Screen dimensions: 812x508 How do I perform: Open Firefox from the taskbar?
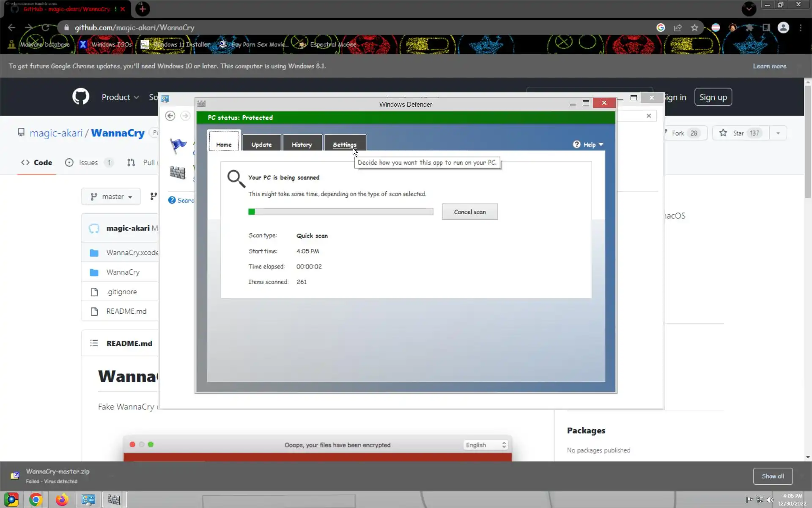point(62,500)
